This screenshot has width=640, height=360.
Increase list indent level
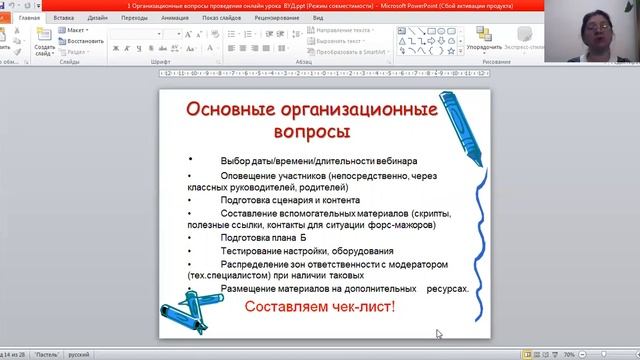(280, 34)
